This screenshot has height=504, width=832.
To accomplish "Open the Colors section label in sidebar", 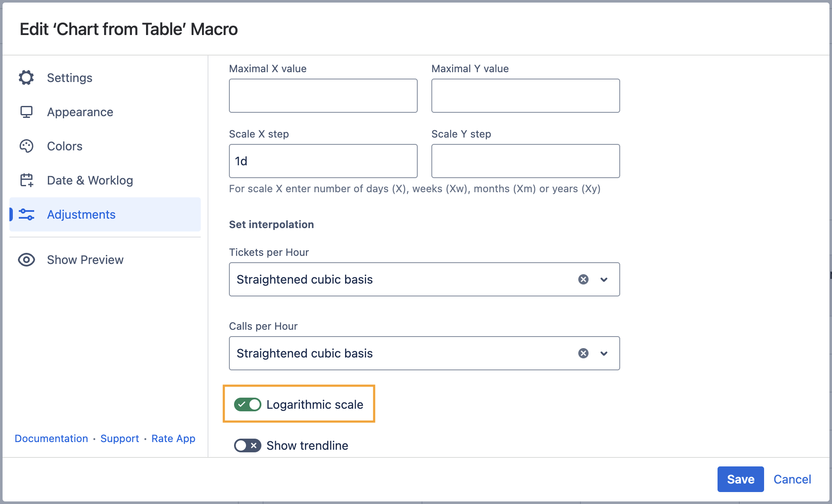I will [64, 146].
